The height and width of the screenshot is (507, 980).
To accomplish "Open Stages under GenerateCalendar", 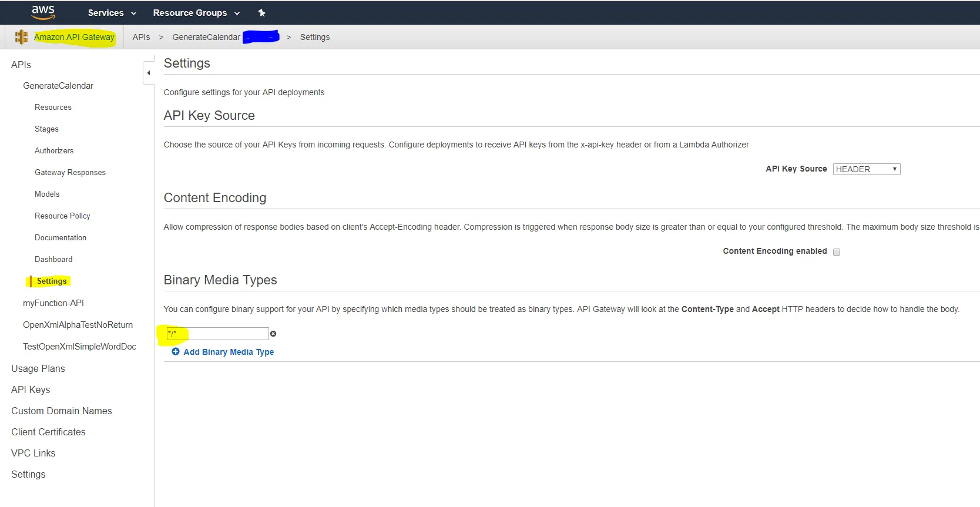I will [46, 129].
